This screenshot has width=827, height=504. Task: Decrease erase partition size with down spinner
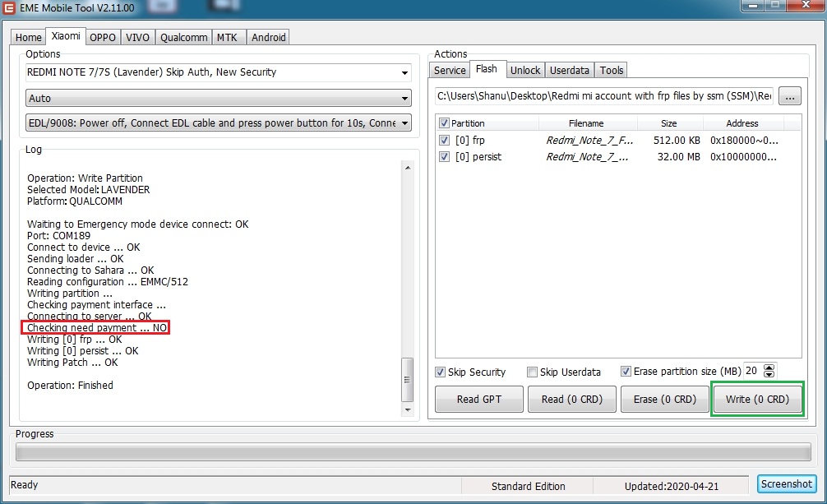[x=769, y=375]
